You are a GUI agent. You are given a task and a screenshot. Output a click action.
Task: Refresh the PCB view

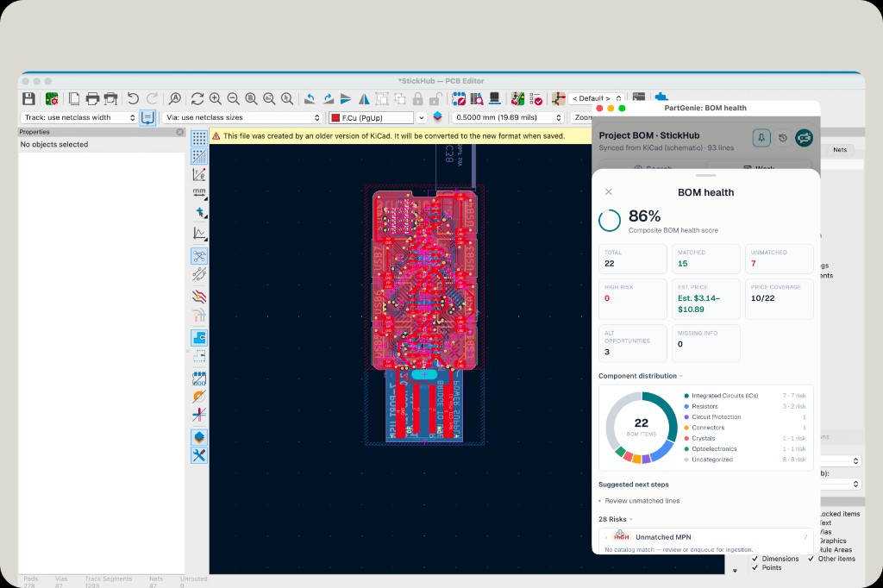click(x=197, y=98)
